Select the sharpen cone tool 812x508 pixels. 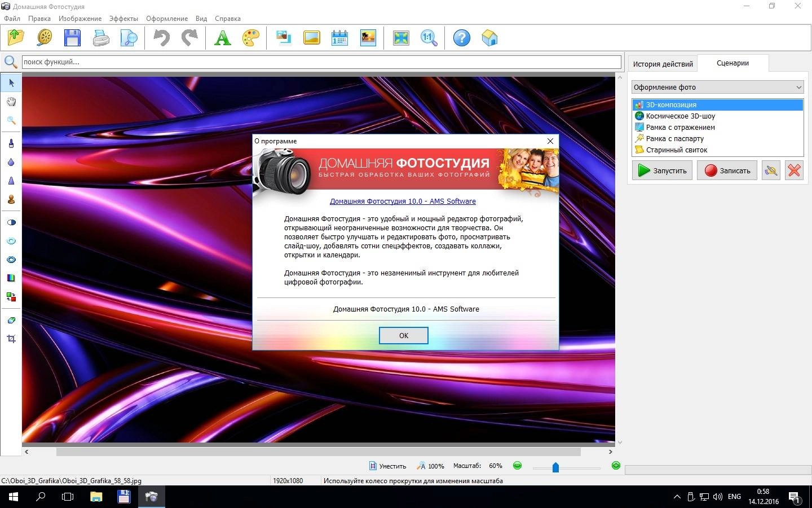coord(11,181)
